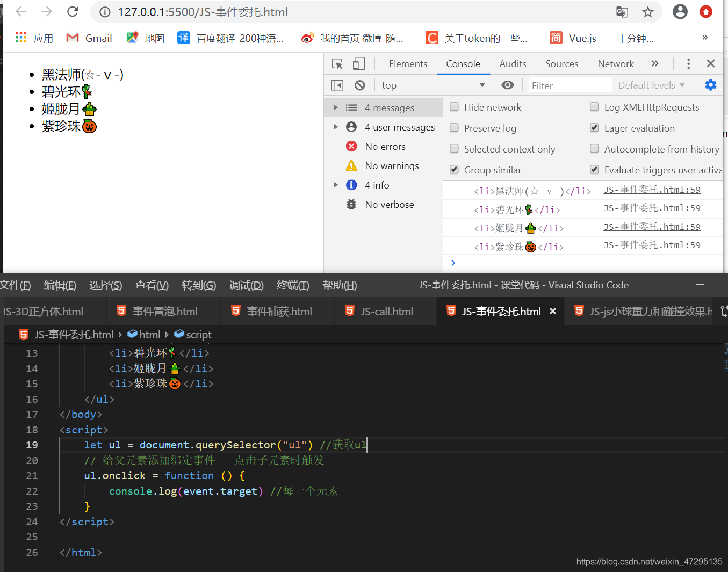Open source link beside 紫珍珠 log entry
728x572 pixels.
pyautogui.click(x=652, y=245)
